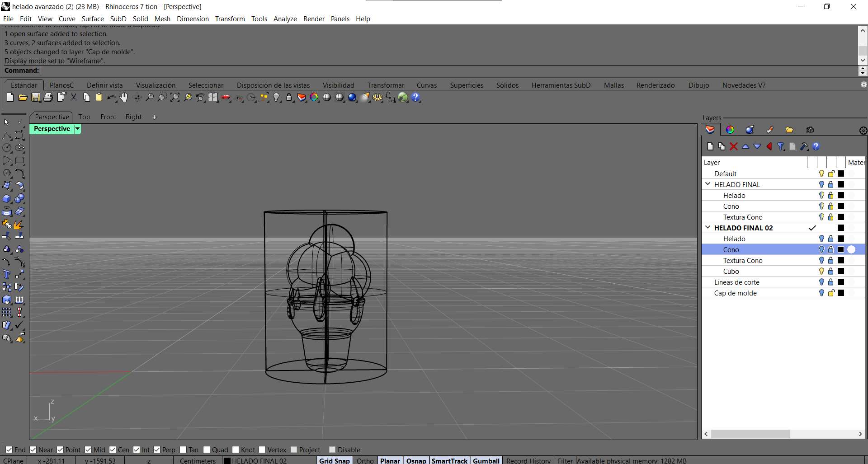868x464 pixels.
Task: Click the blue render sphere icon
Action: click(x=352, y=97)
